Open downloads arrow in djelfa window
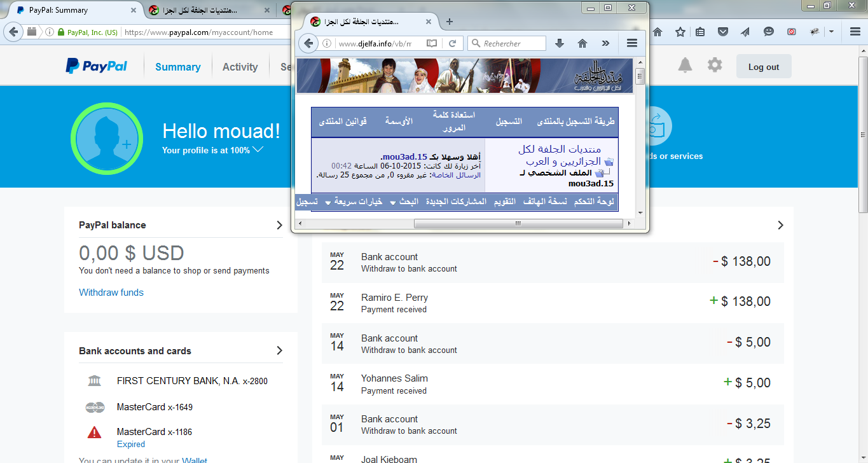Viewport: 868px width, 463px height. [x=560, y=43]
